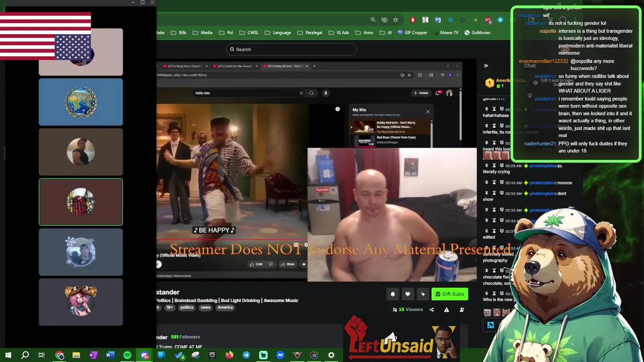Select the highlighted red berries participant tile
Screen dimensions: 644x362
coord(80,202)
